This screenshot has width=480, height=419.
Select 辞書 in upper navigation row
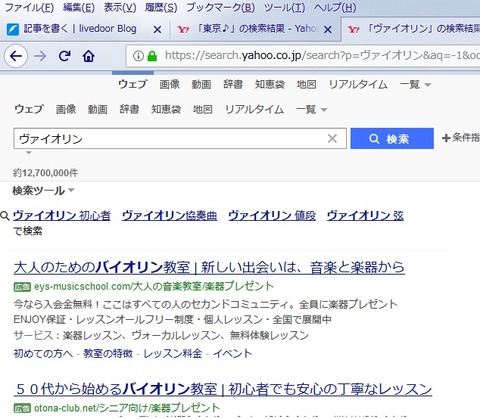point(233,85)
